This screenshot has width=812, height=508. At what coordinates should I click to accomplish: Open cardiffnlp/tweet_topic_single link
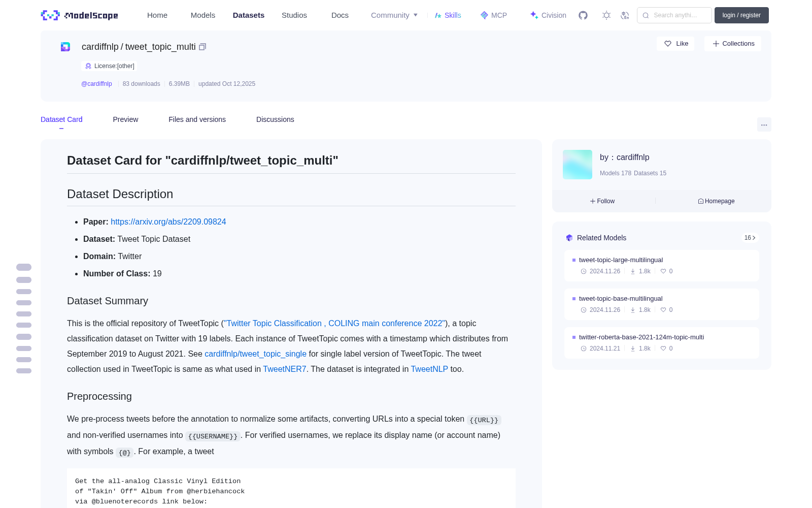[255, 354]
